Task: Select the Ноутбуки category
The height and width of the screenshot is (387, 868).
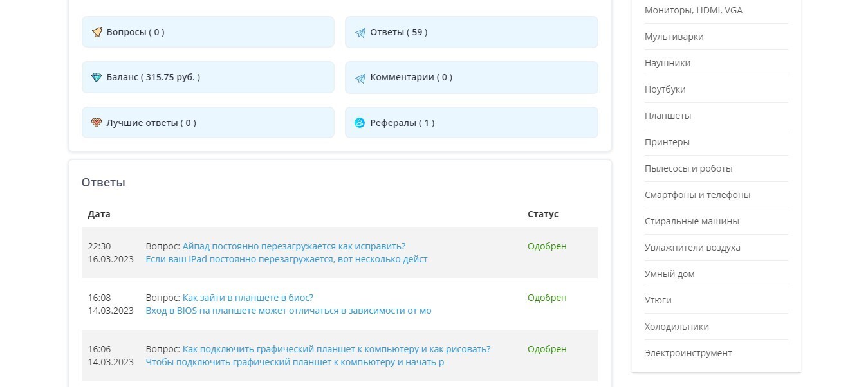Action: tap(666, 89)
